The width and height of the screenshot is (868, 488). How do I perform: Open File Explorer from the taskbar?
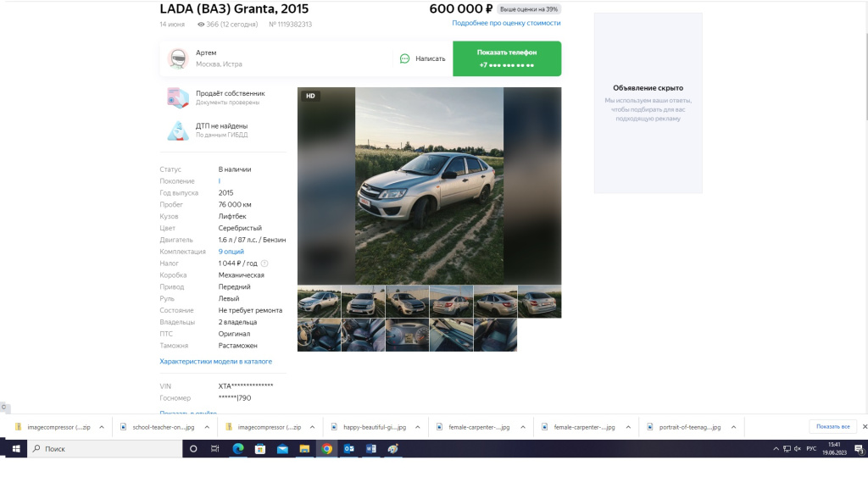304,449
